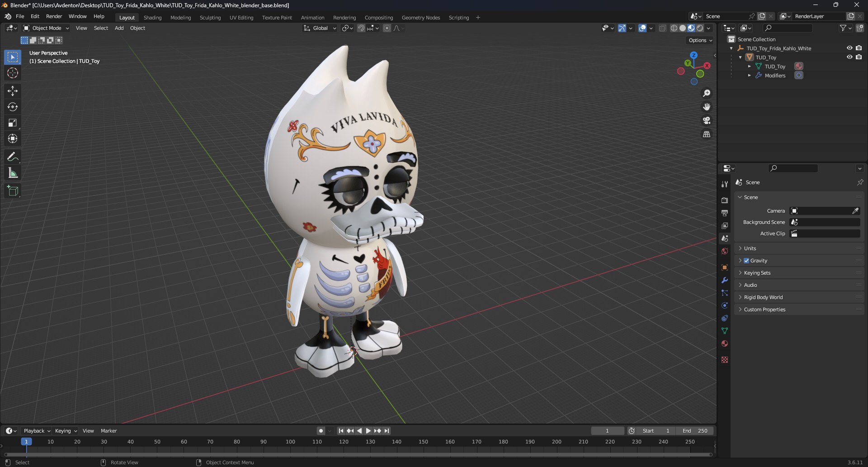Open the Physics properties tab

[725, 305]
